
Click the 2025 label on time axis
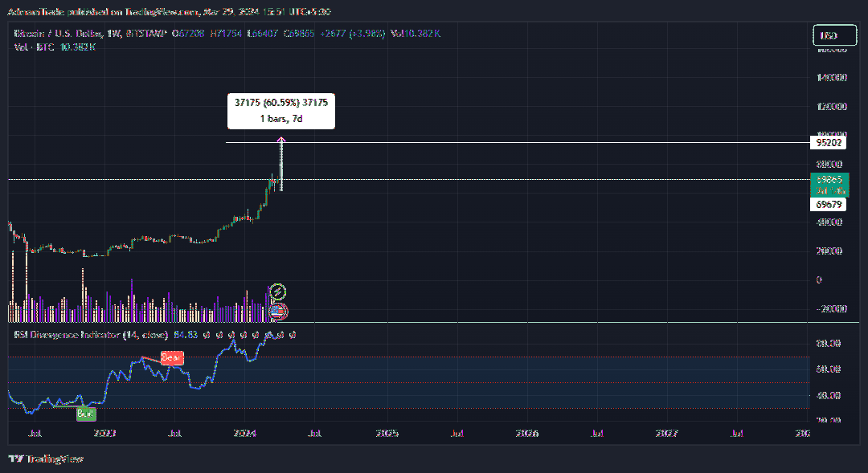pyautogui.click(x=387, y=433)
